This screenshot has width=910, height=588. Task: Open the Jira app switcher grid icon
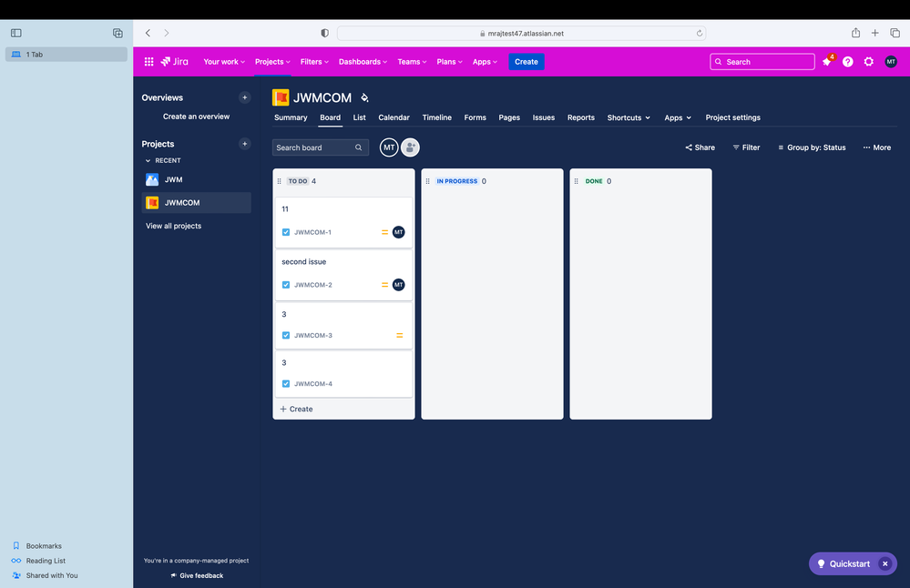pos(148,62)
